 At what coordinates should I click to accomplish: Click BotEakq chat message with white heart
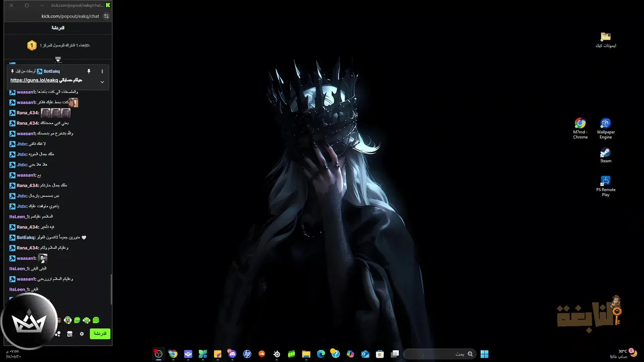(48, 237)
